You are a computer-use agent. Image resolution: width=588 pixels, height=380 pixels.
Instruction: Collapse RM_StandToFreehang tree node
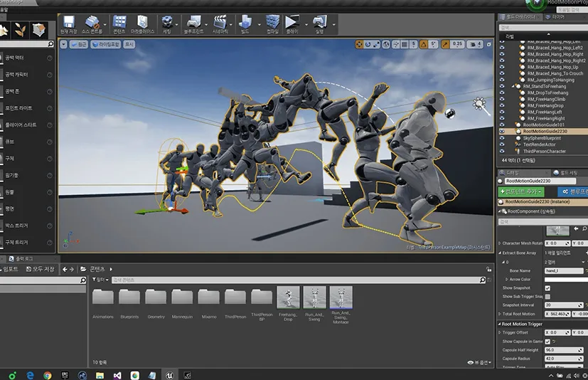coord(513,86)
